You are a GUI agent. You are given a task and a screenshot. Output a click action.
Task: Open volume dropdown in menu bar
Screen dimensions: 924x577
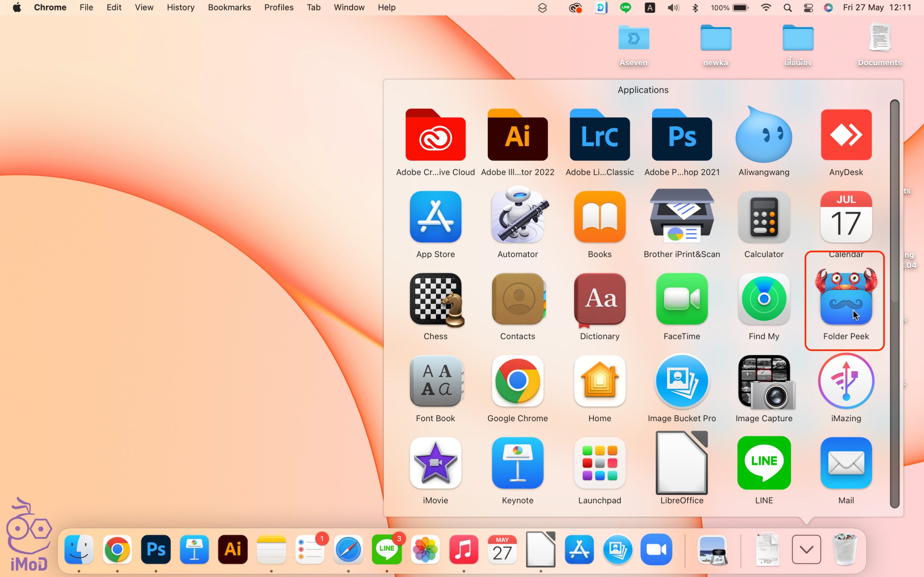(673, 8)
